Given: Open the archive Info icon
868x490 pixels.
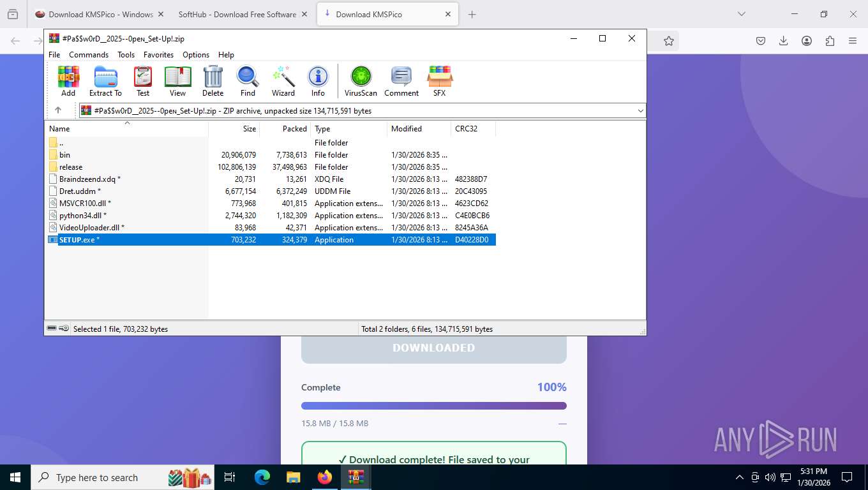Looking at the screenshot, I should point(318,81).
